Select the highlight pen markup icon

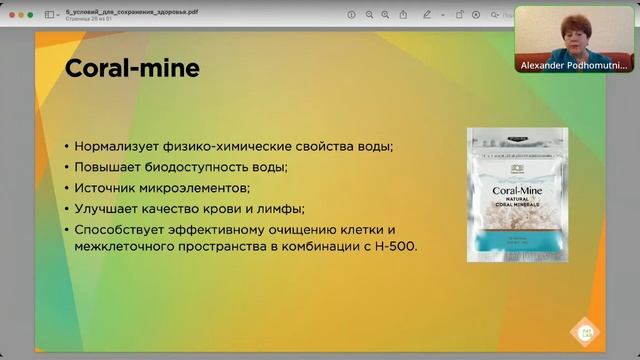tap(427, 15)
